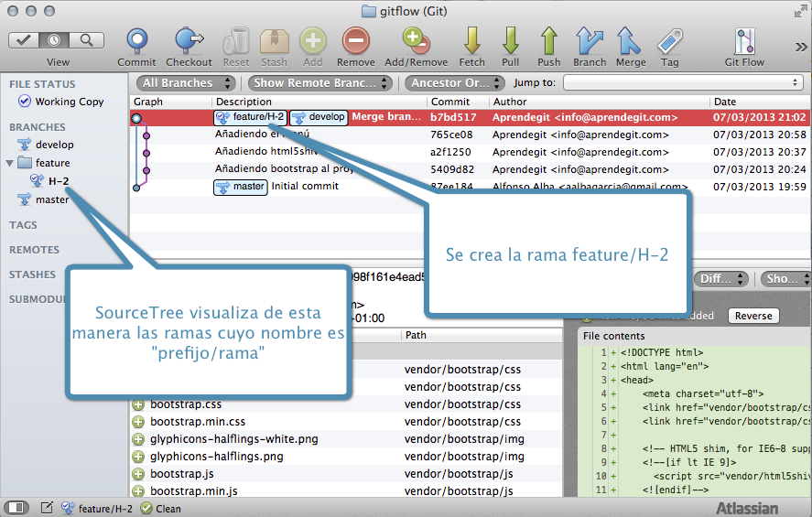The image size is (812, 517).
Task: Click the Commit toolbar icon
Action: [x=136, y=41]
